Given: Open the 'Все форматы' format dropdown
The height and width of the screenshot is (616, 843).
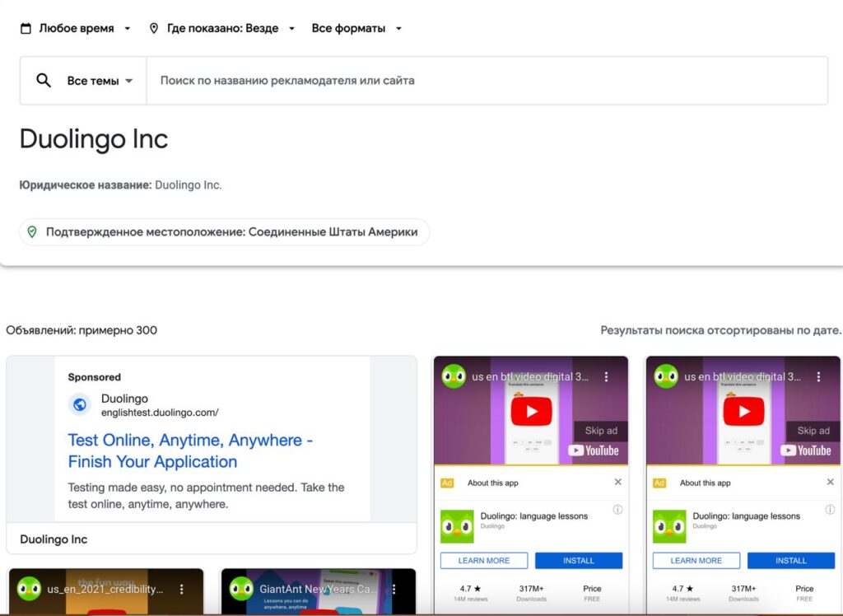Looking at the screenshot, I should (x=356, y=29).
